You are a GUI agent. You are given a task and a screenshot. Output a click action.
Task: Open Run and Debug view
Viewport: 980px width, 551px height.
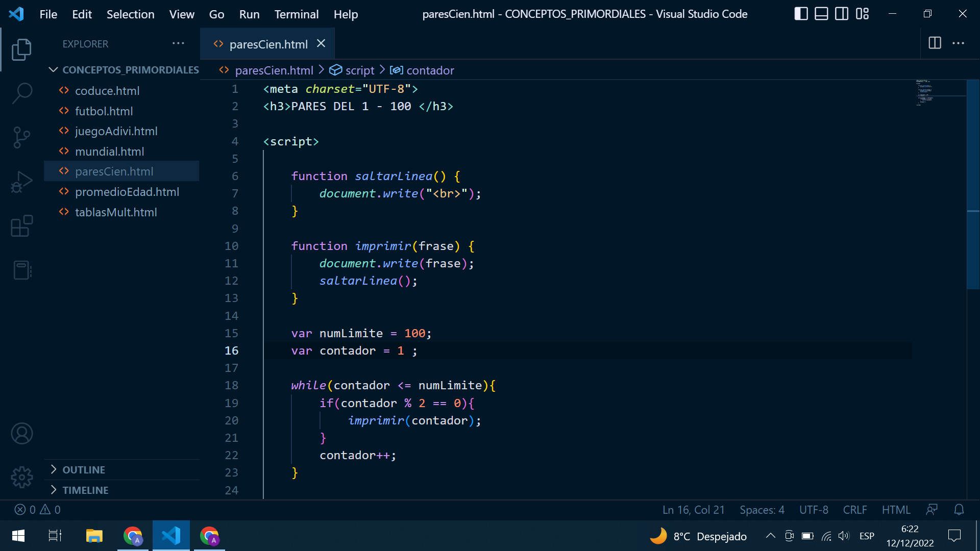(21, 182)
